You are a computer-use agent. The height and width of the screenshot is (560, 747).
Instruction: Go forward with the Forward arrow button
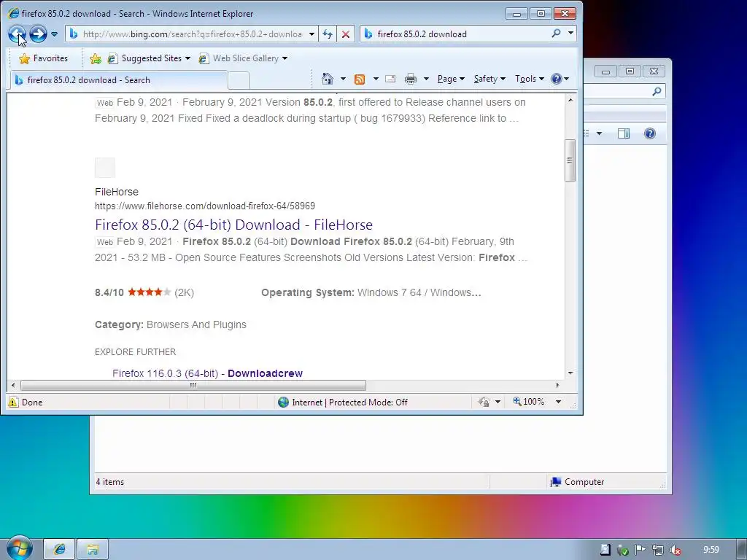38,34
